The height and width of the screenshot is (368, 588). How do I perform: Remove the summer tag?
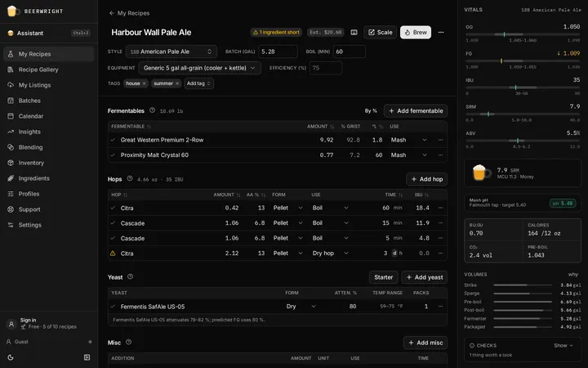[x=177, y=83]
